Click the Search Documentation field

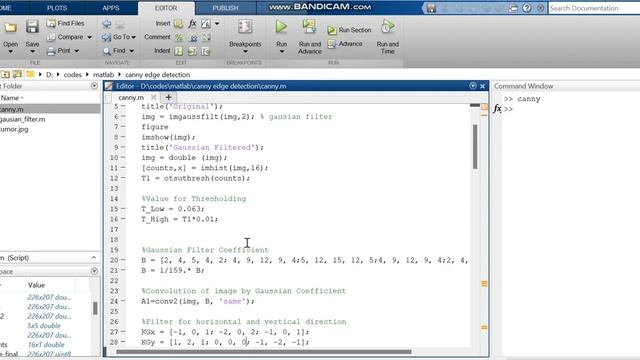click(x=594, y=8)
